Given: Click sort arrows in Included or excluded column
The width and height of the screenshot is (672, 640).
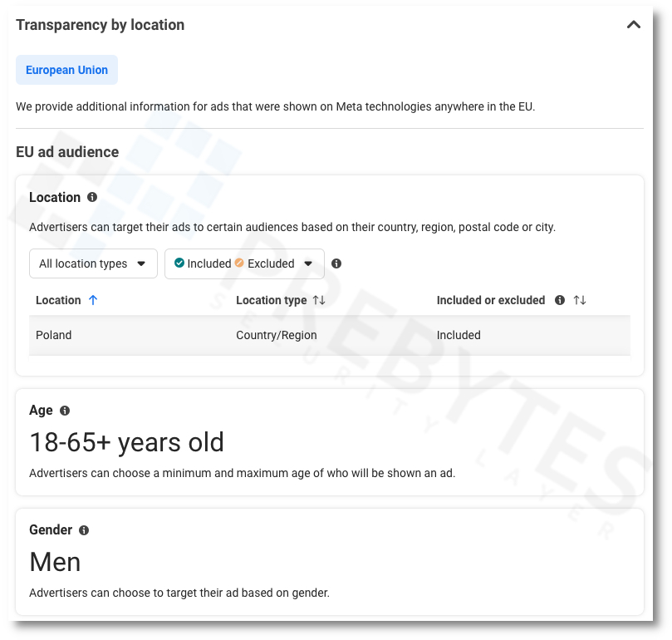Looking at the screenshot, I should tap(580, 300).
